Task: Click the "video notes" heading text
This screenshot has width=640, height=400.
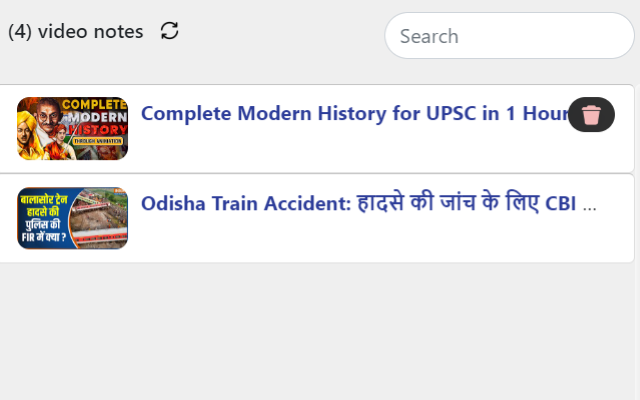Action: [90, 31]
